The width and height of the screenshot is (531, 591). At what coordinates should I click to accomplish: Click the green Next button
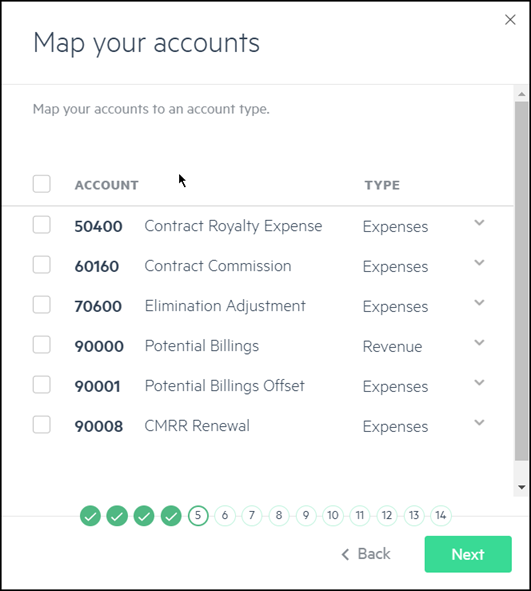468,554
